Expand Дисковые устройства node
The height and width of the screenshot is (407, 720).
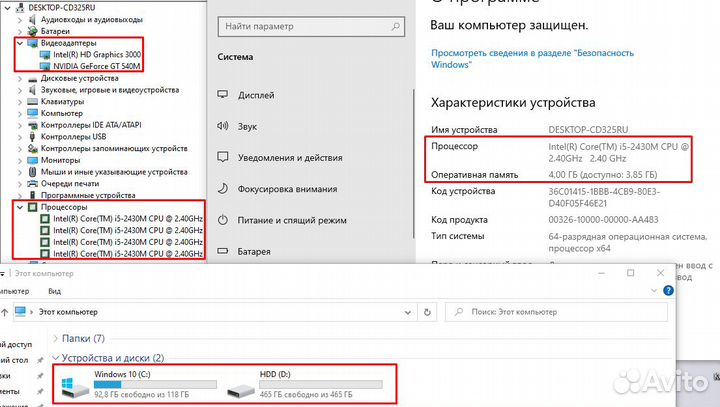point(20,79)
